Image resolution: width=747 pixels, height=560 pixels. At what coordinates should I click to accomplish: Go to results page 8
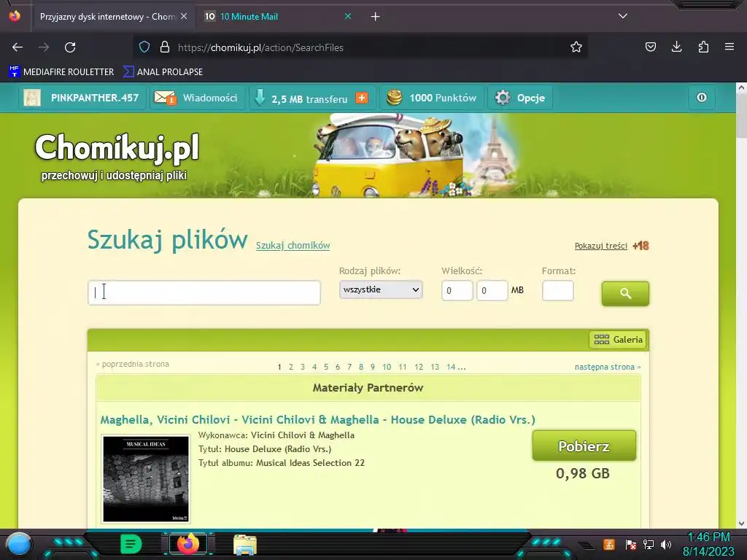361,367
